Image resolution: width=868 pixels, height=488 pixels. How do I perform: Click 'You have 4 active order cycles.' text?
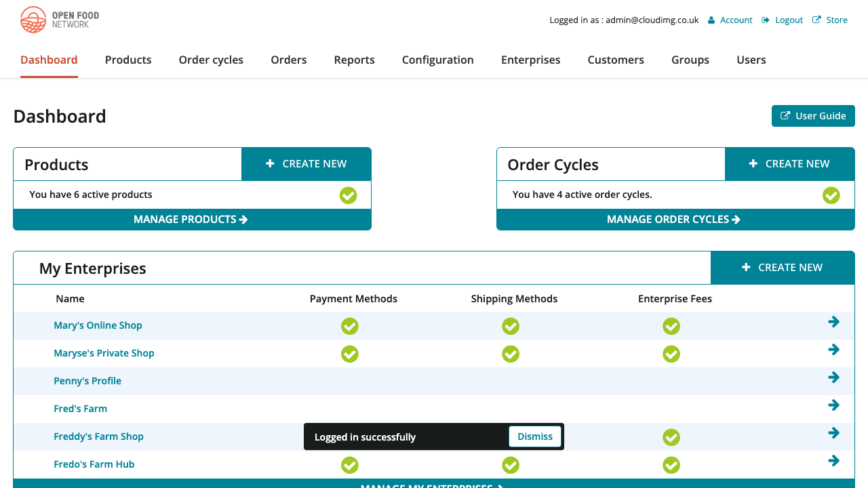click(x=583, y=195)
